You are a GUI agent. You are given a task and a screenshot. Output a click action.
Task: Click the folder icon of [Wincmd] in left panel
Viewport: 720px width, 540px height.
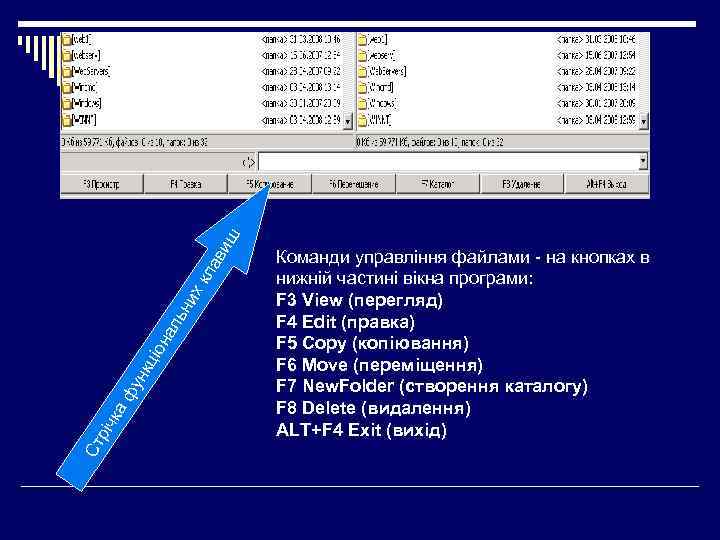pyautogui.click(x=67, y=88)
